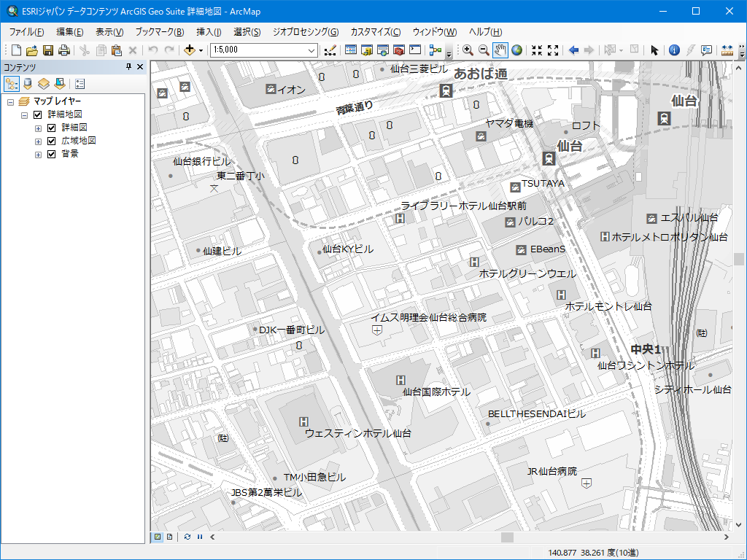
Task: Expand the 背景 layer
Action: pyautogui.click(x=38, y=155)
